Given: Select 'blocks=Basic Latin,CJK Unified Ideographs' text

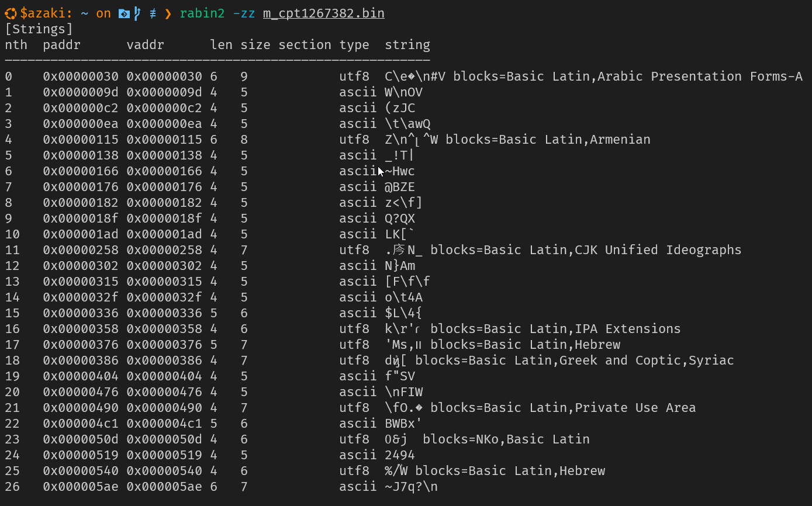Looking at the screenshot, I should pyautogui.click(x=586, y=250).
